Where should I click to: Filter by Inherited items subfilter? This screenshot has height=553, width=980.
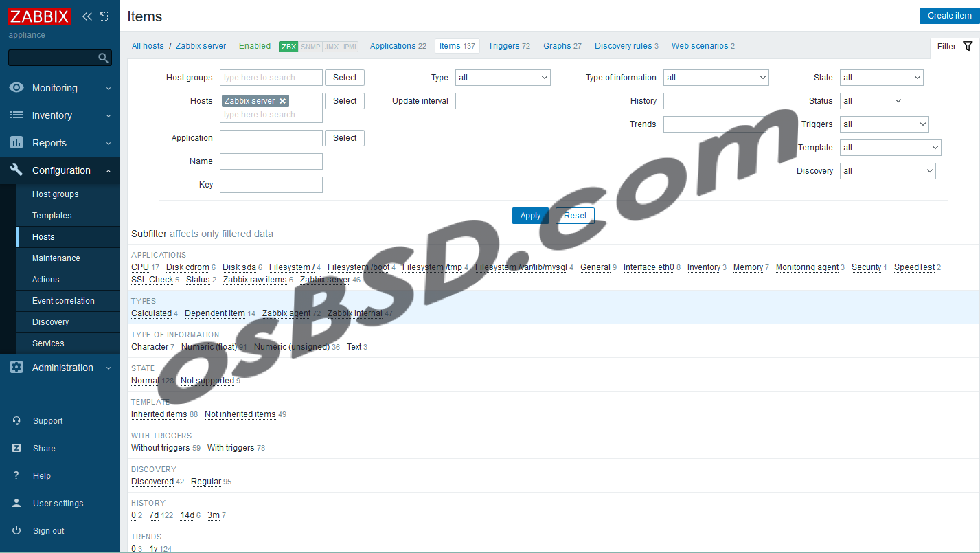[159, 414]
